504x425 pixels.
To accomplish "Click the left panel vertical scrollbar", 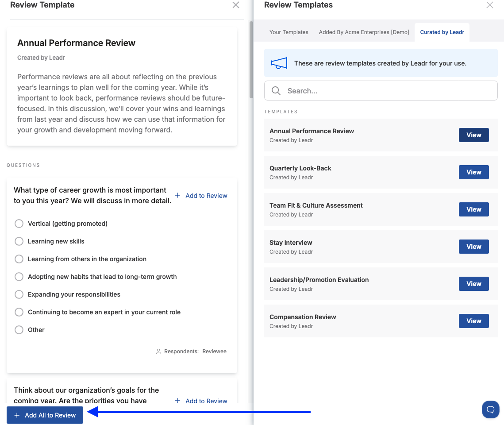I will click(251, 60).
